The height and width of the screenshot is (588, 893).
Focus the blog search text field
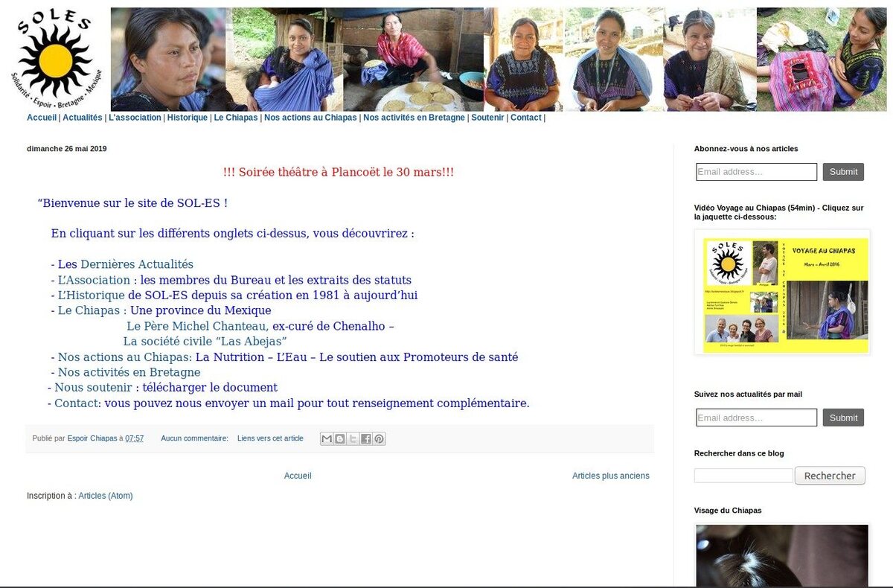(743, 476)
